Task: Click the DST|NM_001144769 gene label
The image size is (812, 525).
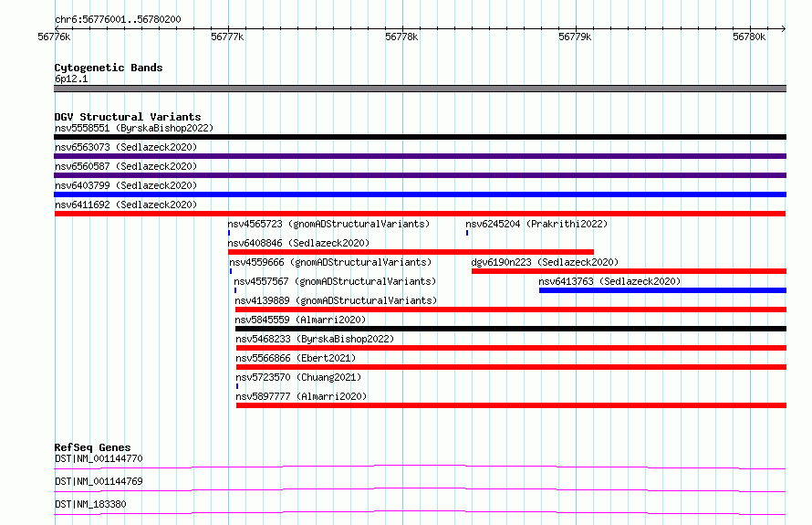Action: [x=99, y=481]
